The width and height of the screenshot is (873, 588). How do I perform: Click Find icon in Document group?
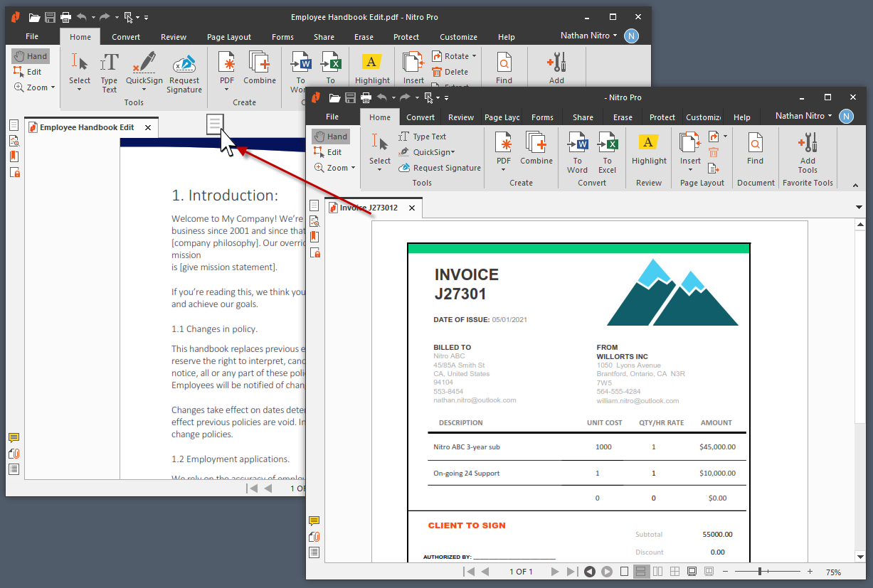pyautogui.click(x=755, y=151)
